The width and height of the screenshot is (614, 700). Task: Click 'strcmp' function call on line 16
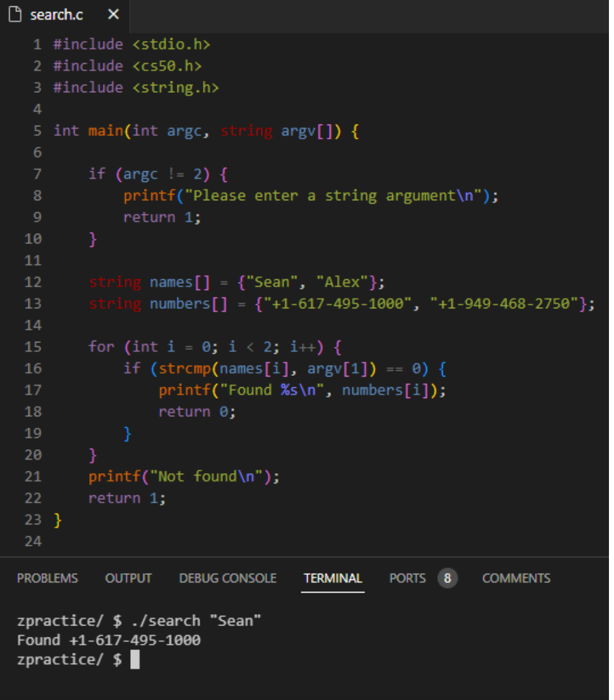(x=184, y=368)
